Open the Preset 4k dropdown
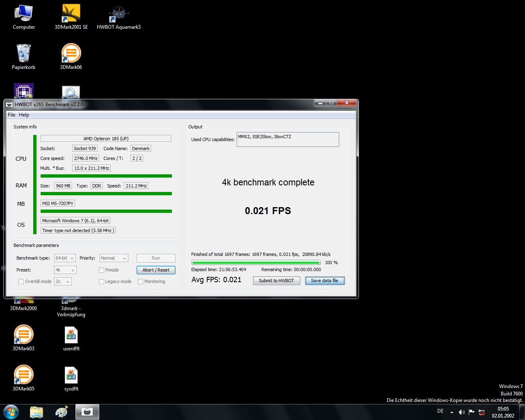The image size is (525, 420). coord(65,270)
